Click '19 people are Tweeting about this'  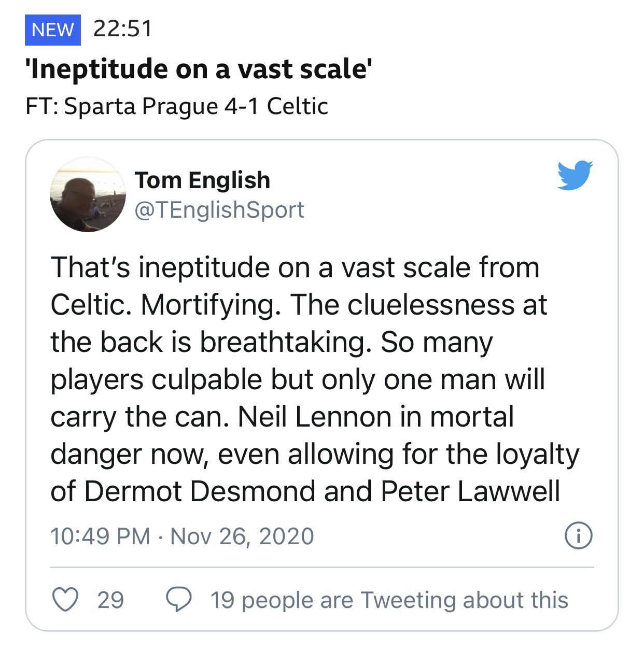(x=389, y=600)
